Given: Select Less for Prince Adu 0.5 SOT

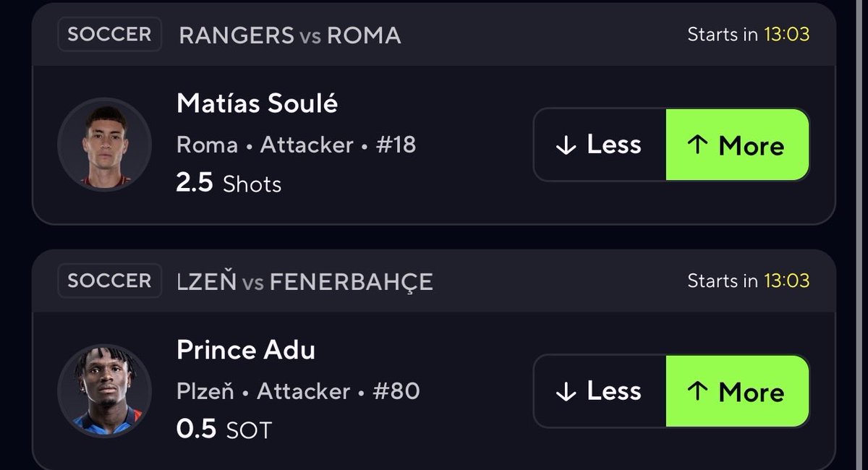Looking at the screenshot, I should pos(600,390).
